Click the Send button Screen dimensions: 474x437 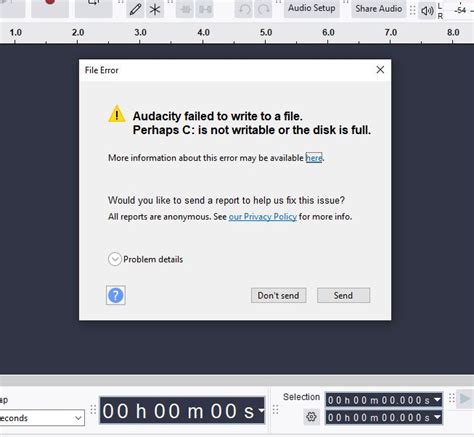343,295
